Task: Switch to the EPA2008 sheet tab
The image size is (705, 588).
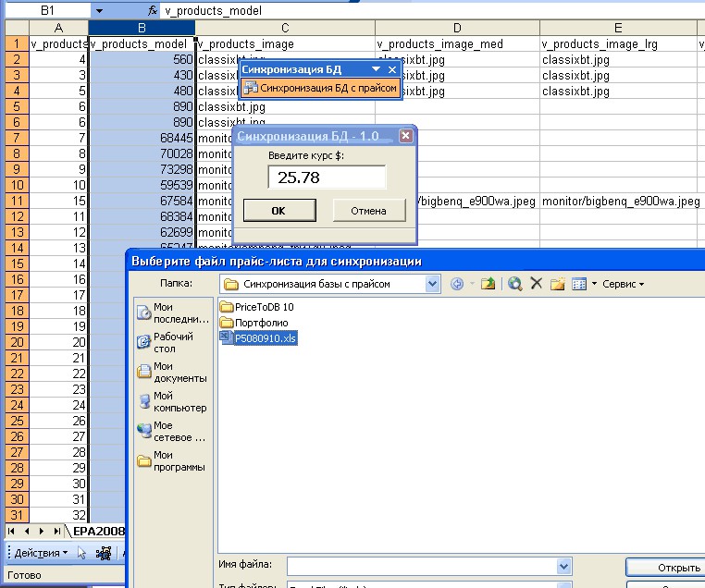Action: pos(98,532)
